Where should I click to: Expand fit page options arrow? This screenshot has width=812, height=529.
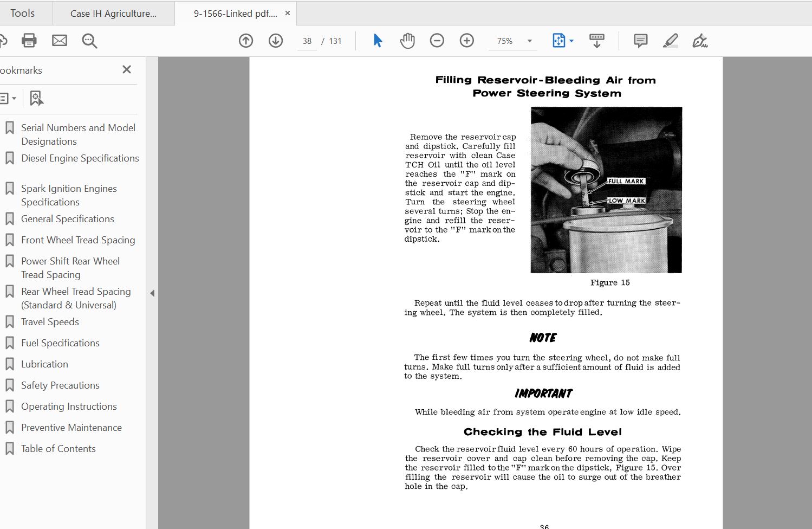(571, 41)
